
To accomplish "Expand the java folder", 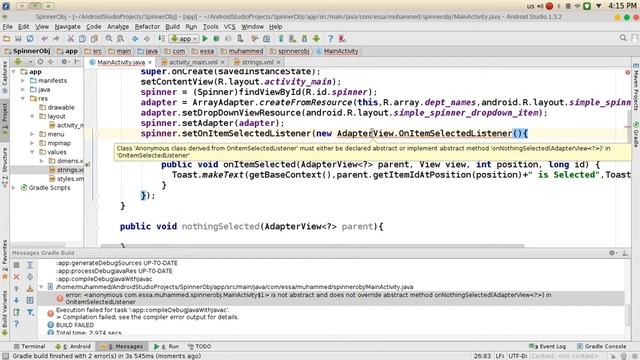I will point(23,90).
